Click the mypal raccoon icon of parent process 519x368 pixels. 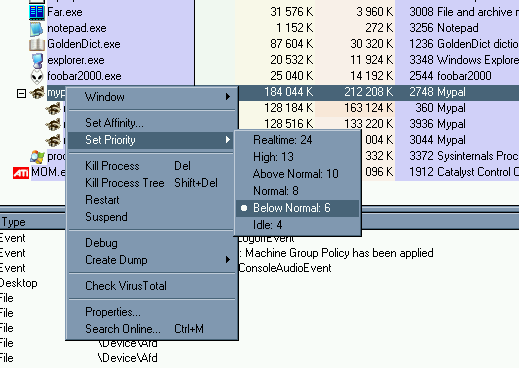click(x=37, y=92)
